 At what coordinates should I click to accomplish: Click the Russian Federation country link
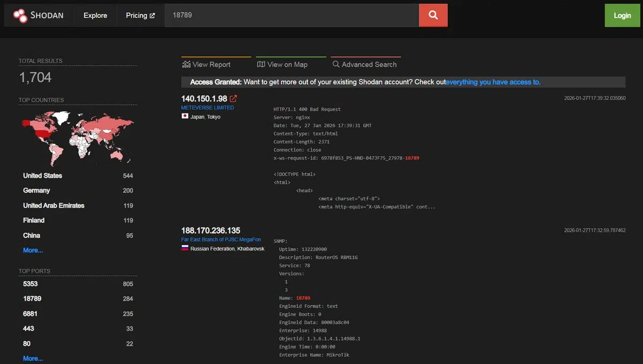click(212, 249)
